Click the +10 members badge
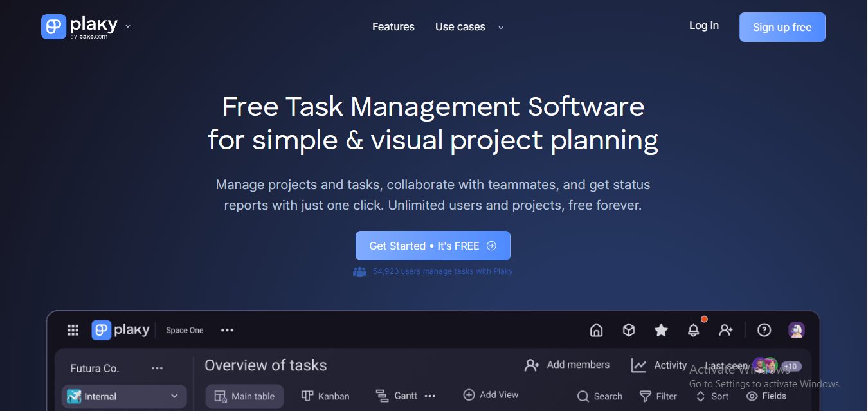The width and height of the screenshot is (868, 411). pos(791,367)
